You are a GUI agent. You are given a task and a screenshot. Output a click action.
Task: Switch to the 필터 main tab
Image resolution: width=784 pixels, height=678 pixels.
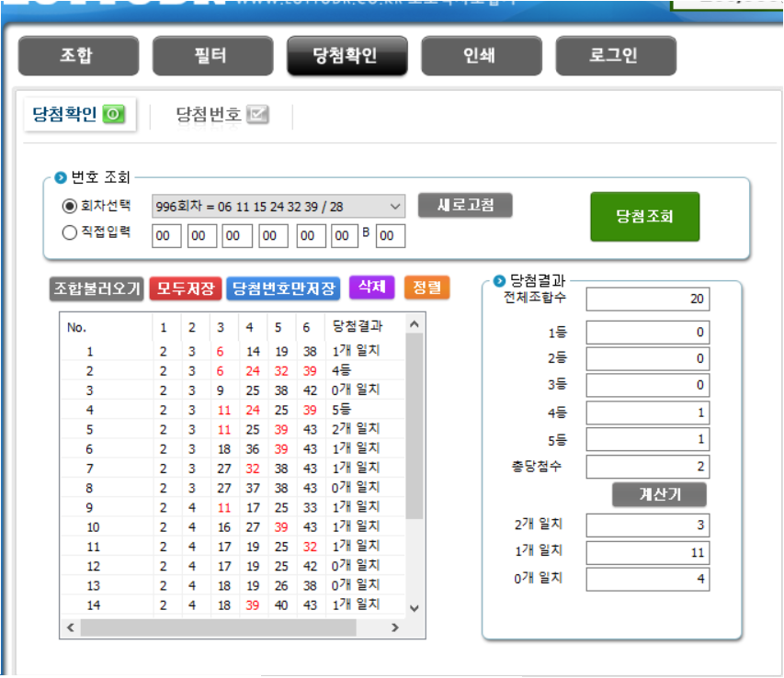pyautogui.click(x=212, y=56)
